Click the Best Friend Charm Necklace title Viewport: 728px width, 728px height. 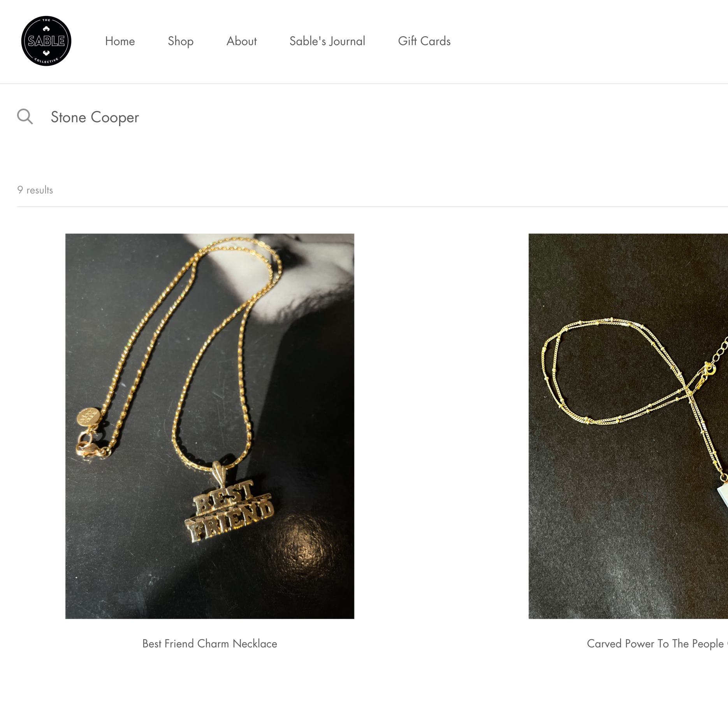[x=209, y=644]
